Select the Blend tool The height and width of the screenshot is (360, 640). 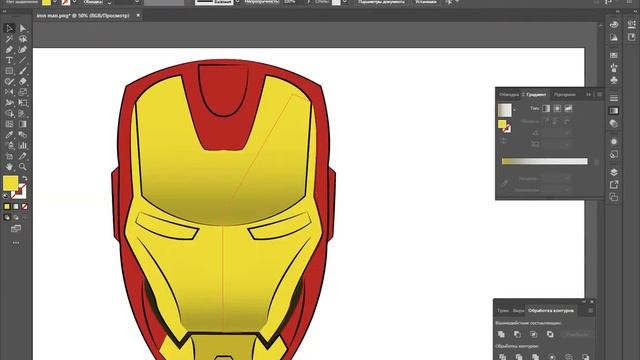click(23, 135)
